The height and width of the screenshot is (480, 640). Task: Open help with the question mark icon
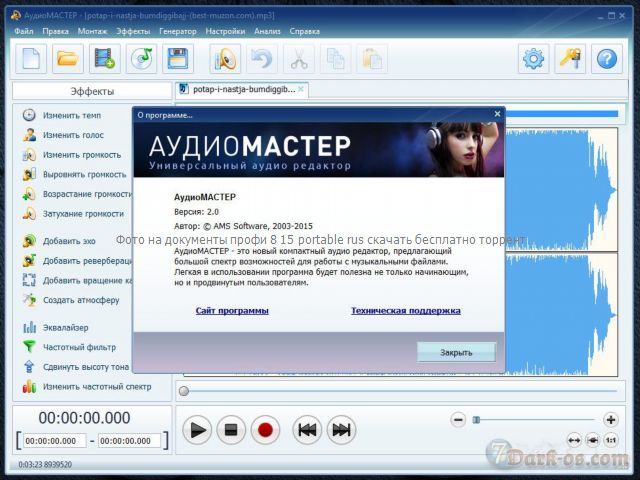coord(607,59)
